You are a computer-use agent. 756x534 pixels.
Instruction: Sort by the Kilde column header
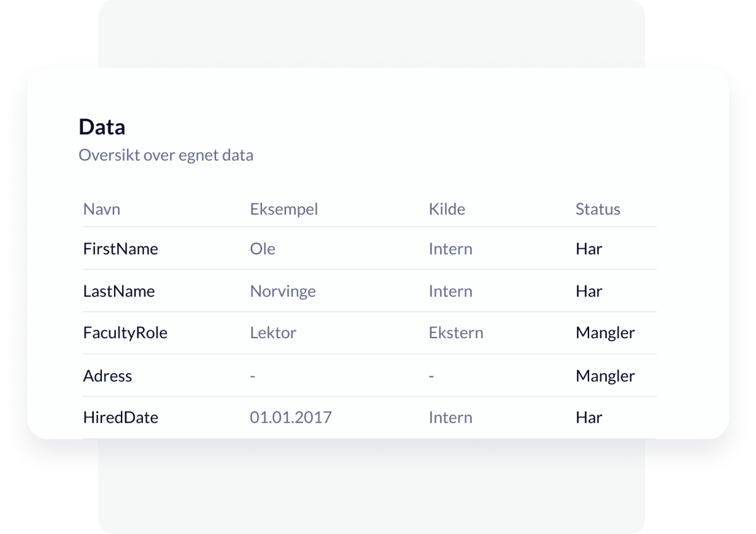tap(447, 209)
